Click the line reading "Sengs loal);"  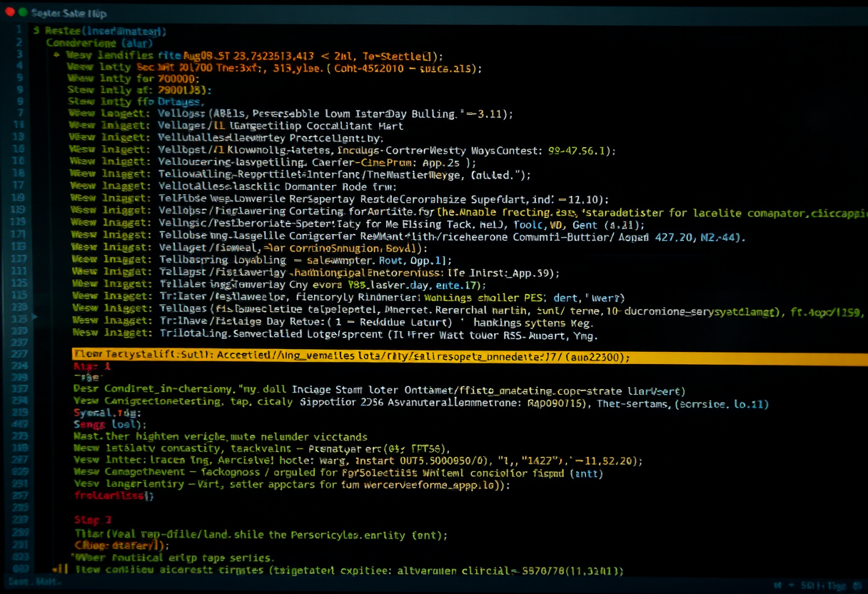click(x=109, y=425)
